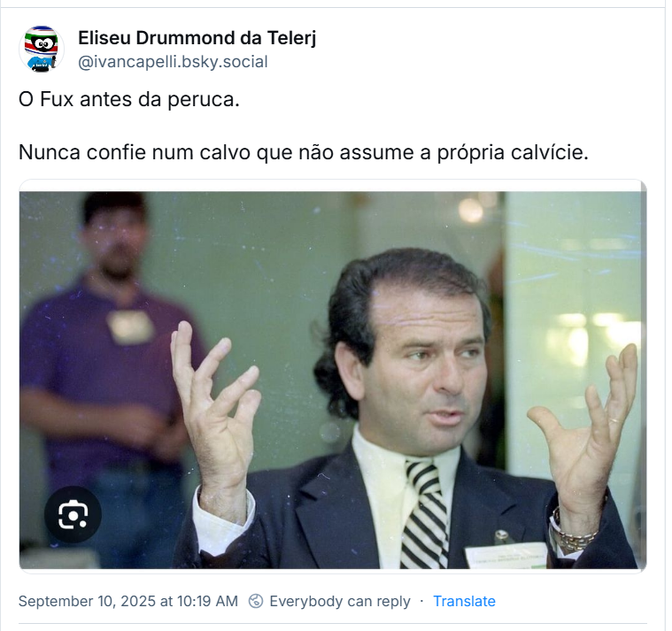Click the name badge on the suit jacket

pyautogui.click(x=506, y=557)
